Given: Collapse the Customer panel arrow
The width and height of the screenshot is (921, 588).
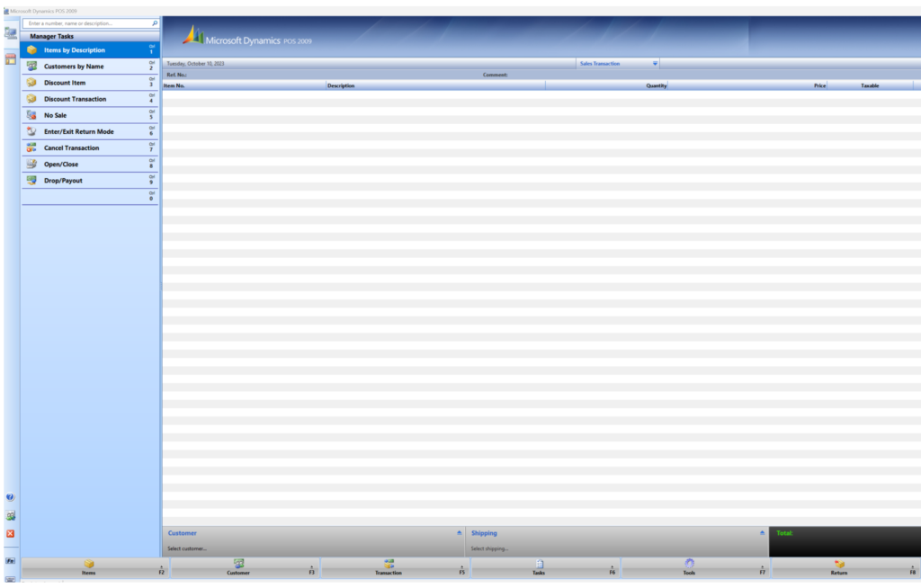Looking at the screenshot, I should coord(460,533).
